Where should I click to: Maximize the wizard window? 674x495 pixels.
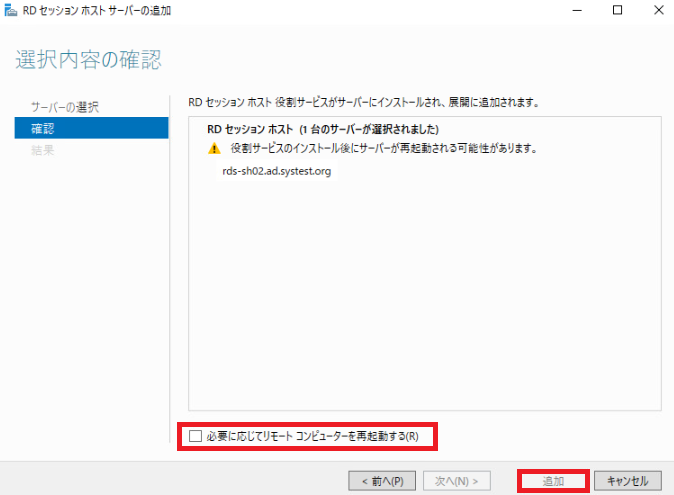point(617,10)
